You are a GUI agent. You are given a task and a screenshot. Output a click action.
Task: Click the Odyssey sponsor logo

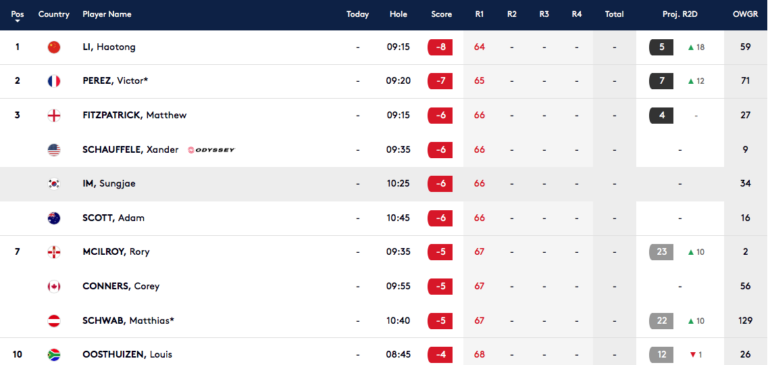(x=212, y=150)
